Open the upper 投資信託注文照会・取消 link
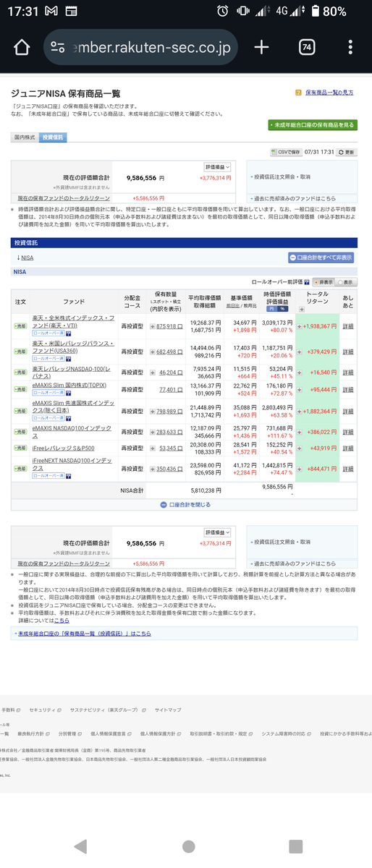 282,177
